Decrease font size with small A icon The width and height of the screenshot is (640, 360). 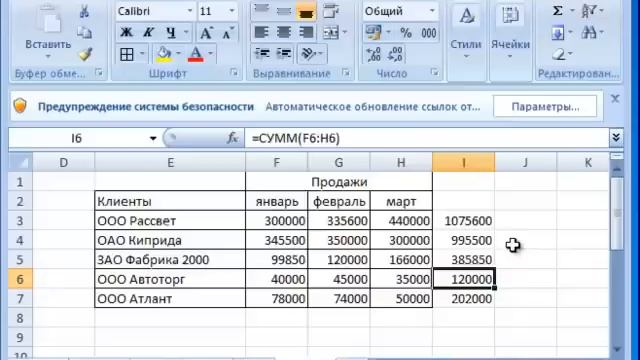pyautogui.click(x=228, y=33)
